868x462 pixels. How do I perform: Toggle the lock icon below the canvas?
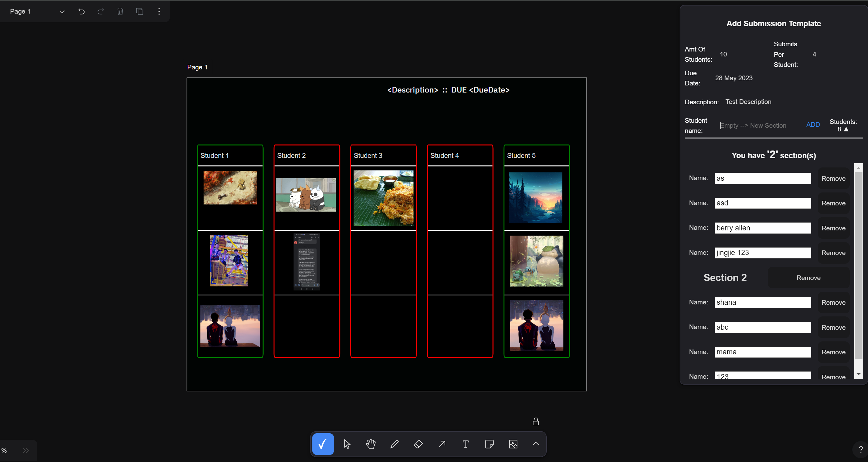[x=536, y=421]
